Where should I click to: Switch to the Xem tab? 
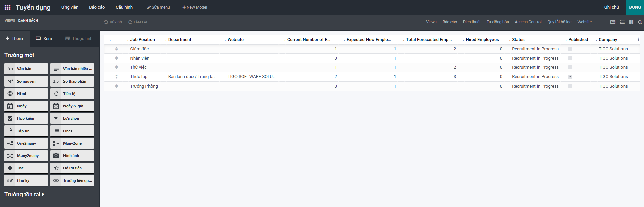tap(44, 39)
